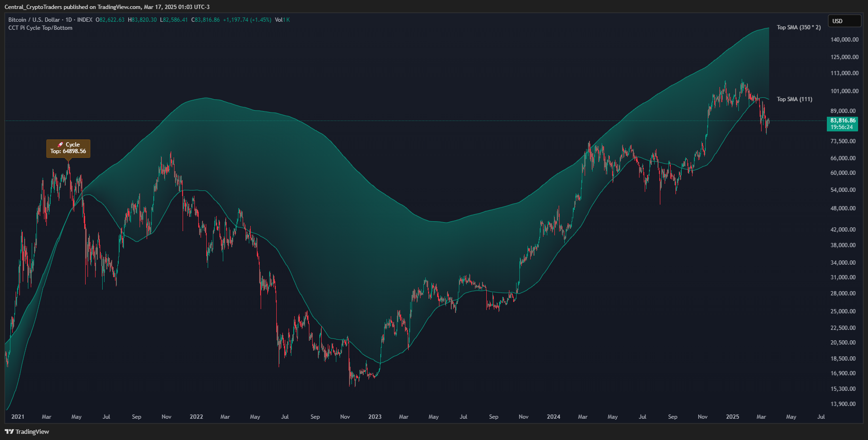
Task: Click the close price value C83,816.86
Action: 205,20
